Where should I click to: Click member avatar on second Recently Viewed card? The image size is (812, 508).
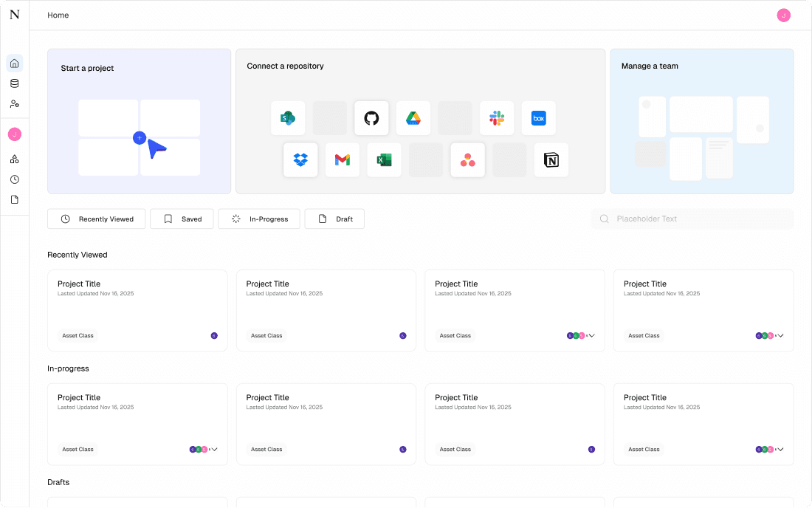(403, 335)
